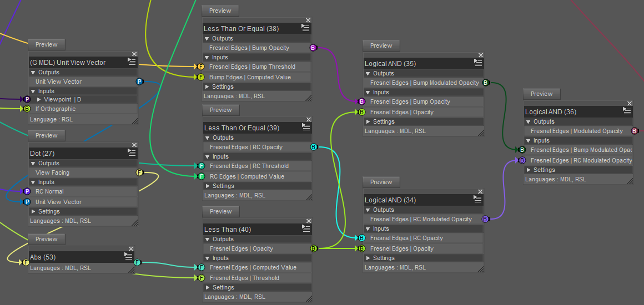Viewport: 644px width, 305px height.
Task: Collapse Outputs section of Dot (27)
Action: point(32,164)
